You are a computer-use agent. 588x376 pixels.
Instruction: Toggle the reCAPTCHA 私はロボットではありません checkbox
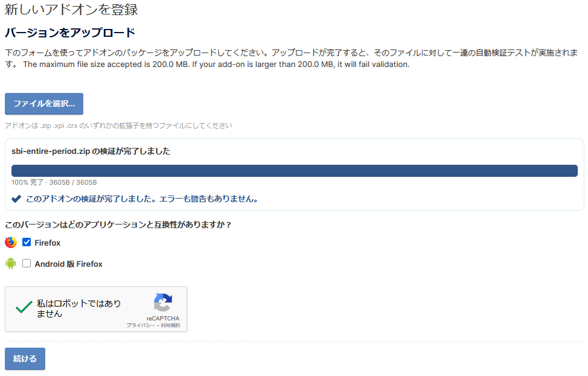[24, 308]
